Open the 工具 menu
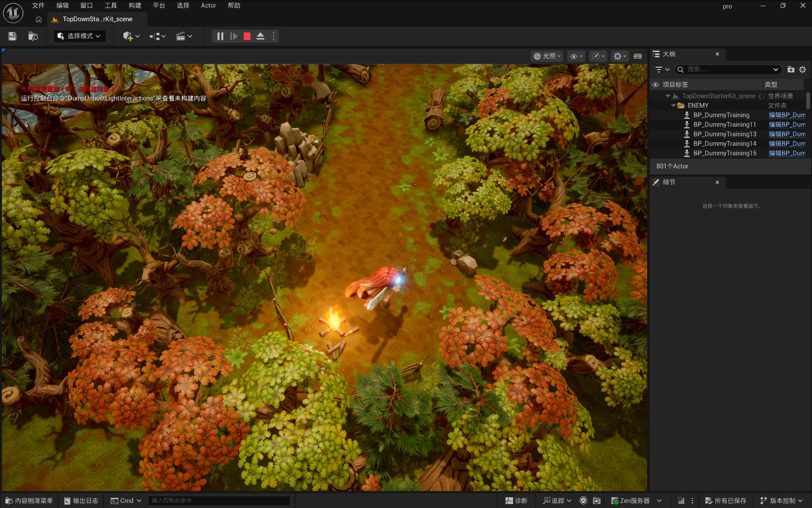The width and height of the screenshot is (812, 508). click(110, 6)
